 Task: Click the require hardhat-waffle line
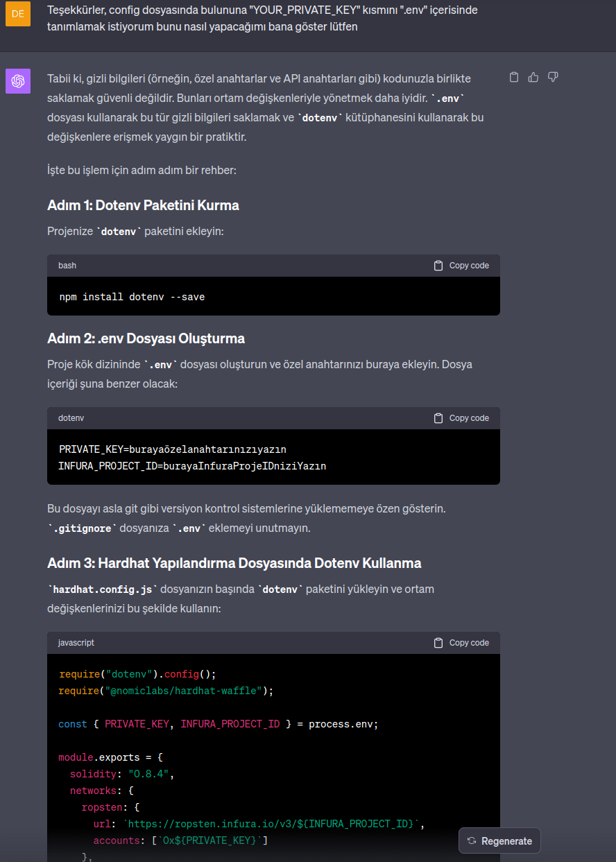click(166, 691)
